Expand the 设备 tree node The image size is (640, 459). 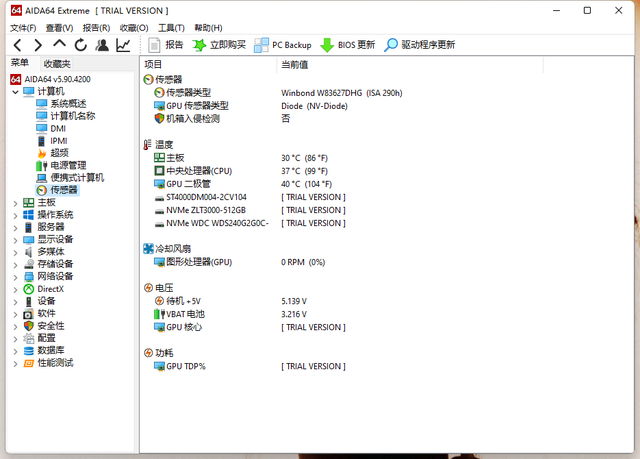tap(15, 302)
